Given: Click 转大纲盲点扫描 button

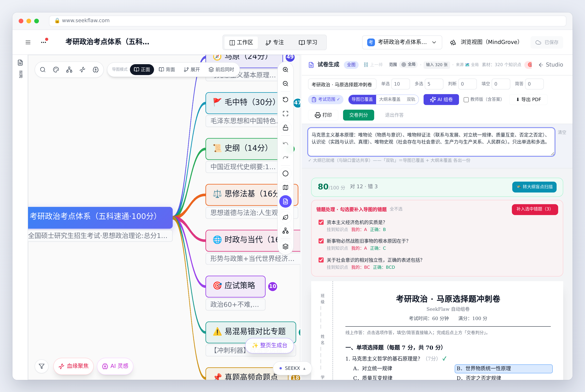Looking at the screenshot, I should [x=534, y=187].
